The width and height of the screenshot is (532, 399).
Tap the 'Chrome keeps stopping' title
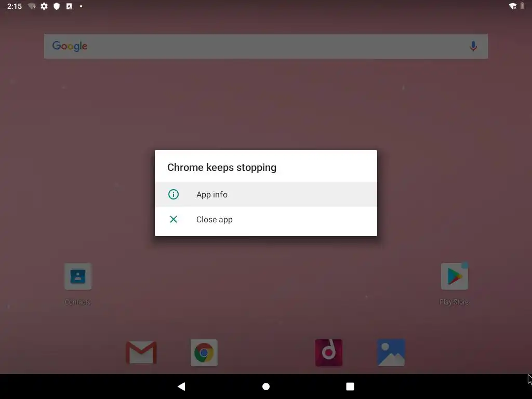point(222,168)
